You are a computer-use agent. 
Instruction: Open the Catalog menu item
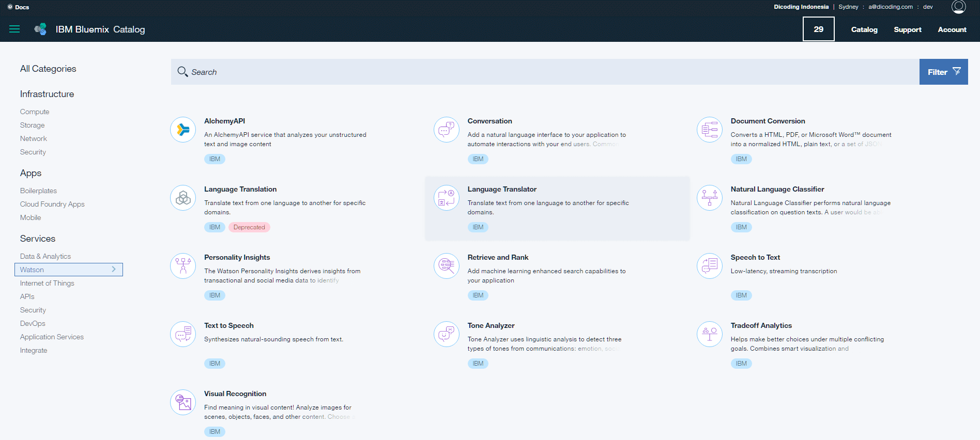[864, 29]
